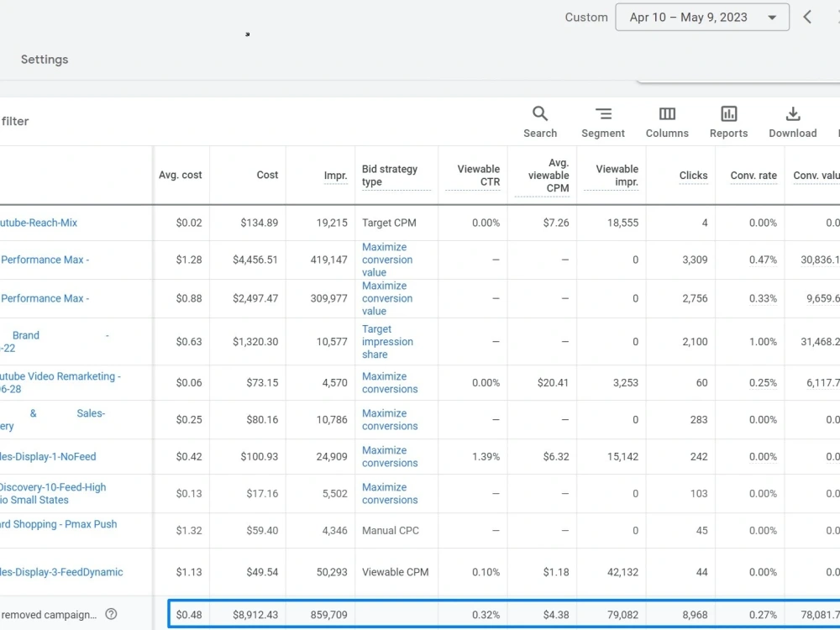The image size is (840, 630).
Task: Click Maximize conversions in $80.16 row
Action: coord(390,419)
